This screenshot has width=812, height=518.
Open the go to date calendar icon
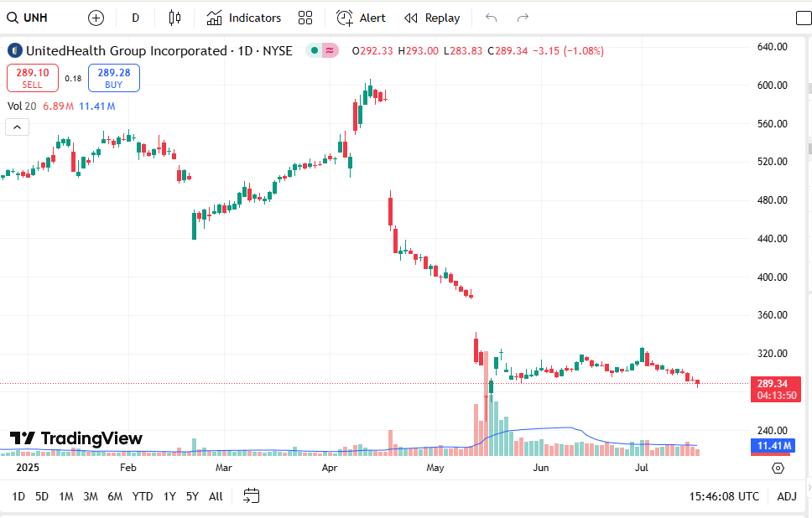[251, 496]
